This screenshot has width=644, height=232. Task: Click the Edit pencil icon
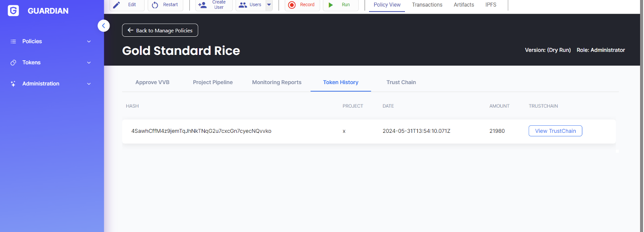(117, 5)
